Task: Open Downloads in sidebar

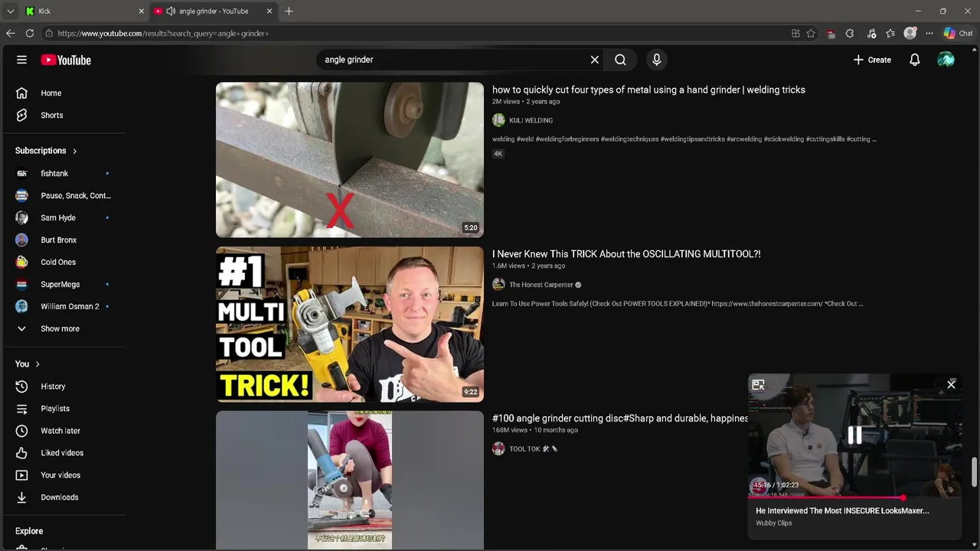Action: (64, 497)
